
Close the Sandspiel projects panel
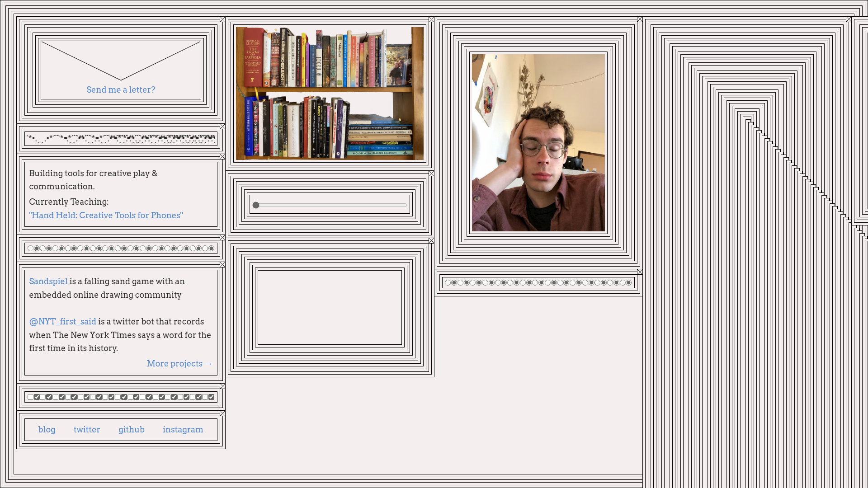(x=222, y=265)
